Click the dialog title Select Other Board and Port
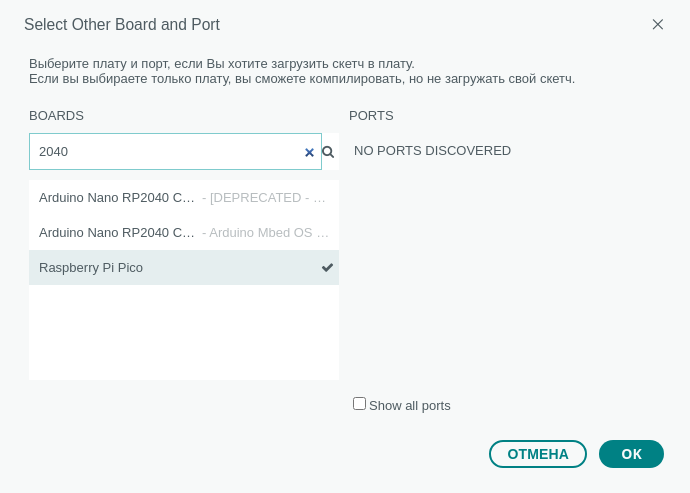The image size is (690, 493). [x=122, y=25]
